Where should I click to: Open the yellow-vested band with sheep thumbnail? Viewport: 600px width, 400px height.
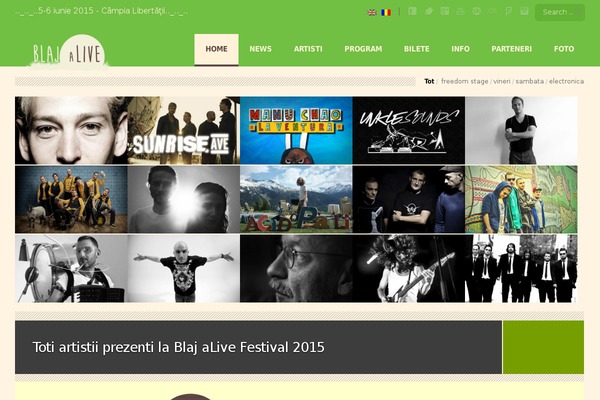coord(71,199)
